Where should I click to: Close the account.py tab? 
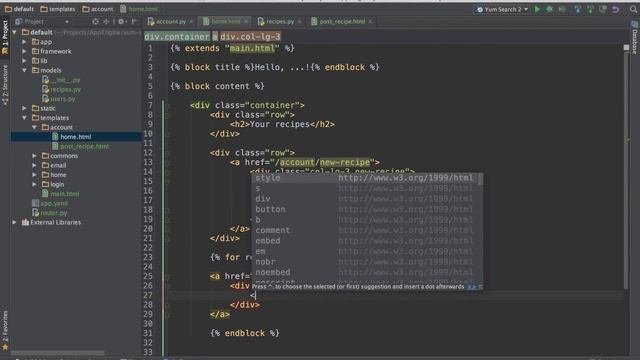click(x=191, y=21)
